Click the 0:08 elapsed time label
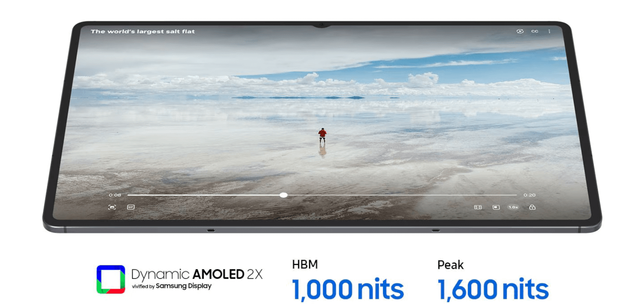The height and width of the screenshot is (304, 644). [x=115, y=195]
